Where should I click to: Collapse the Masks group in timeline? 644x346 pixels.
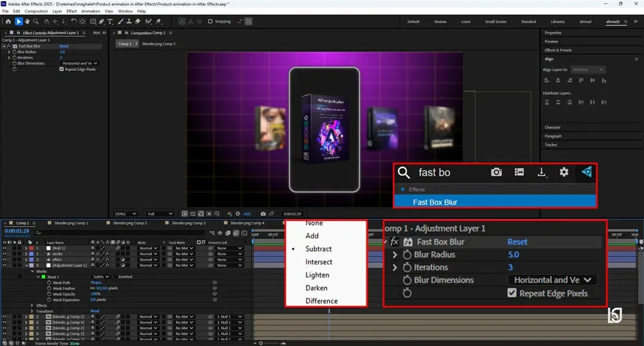click(x=32, y=271)
